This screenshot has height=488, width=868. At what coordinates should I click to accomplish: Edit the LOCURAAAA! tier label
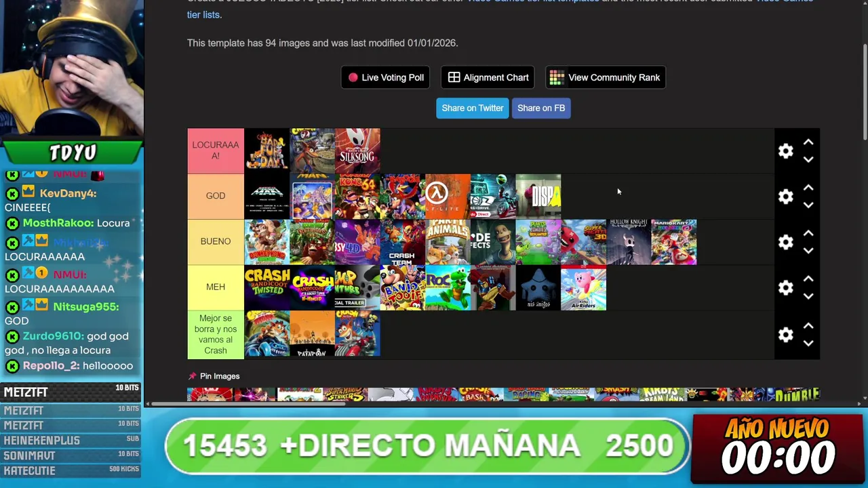[216, 150]
